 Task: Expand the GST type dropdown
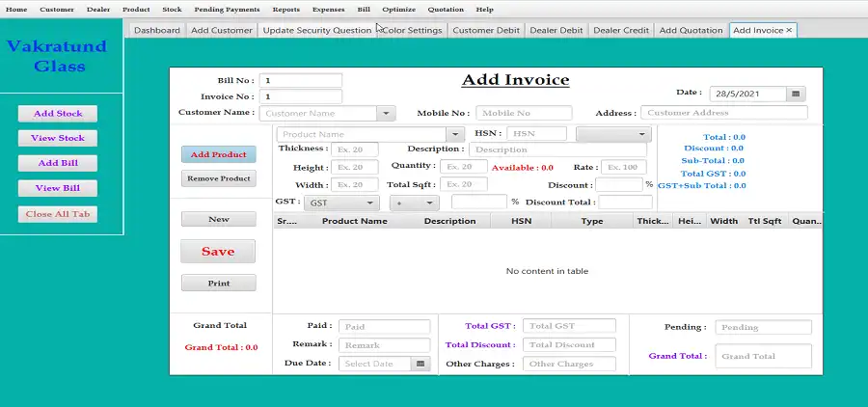(369, 203)
